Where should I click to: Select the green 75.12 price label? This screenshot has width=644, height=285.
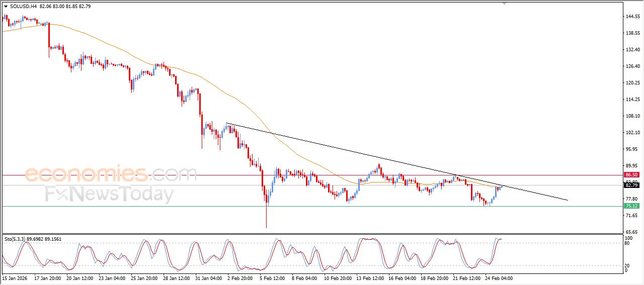click(x=631, y=206)
